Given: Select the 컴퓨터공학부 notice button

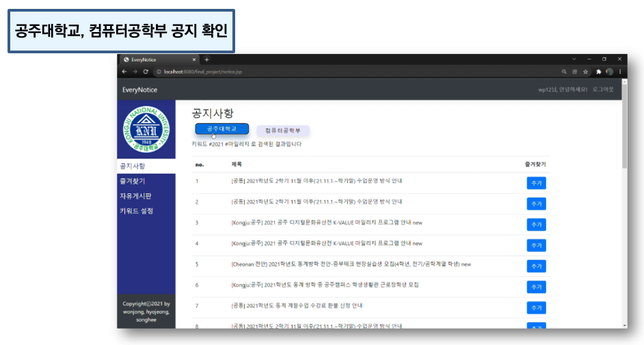Looking at the screenshot, I should click(283, 130).
